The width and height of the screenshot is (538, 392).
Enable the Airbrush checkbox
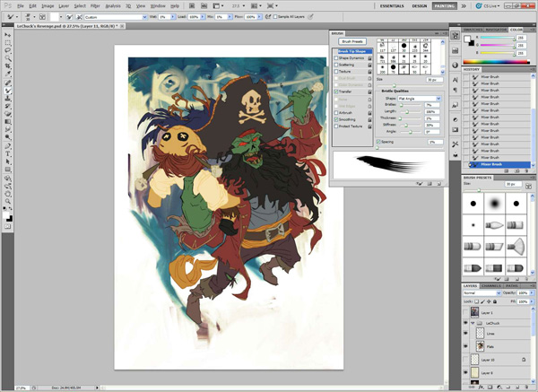click(336, 113)
